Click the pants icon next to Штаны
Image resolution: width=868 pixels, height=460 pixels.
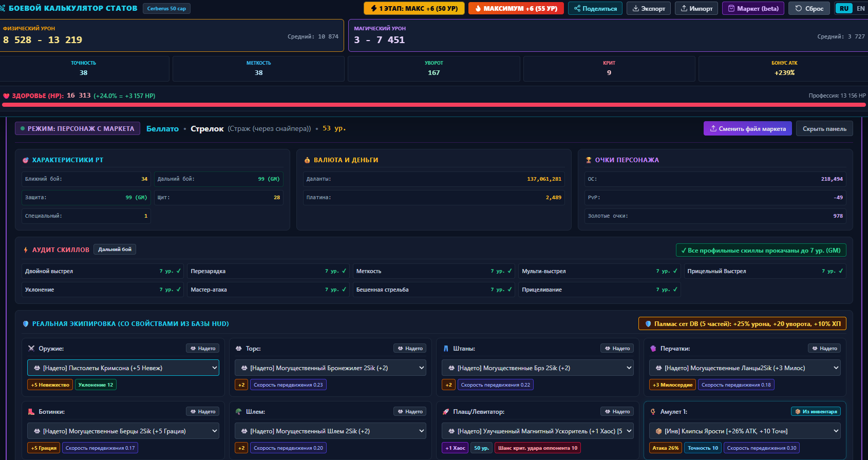446,349
